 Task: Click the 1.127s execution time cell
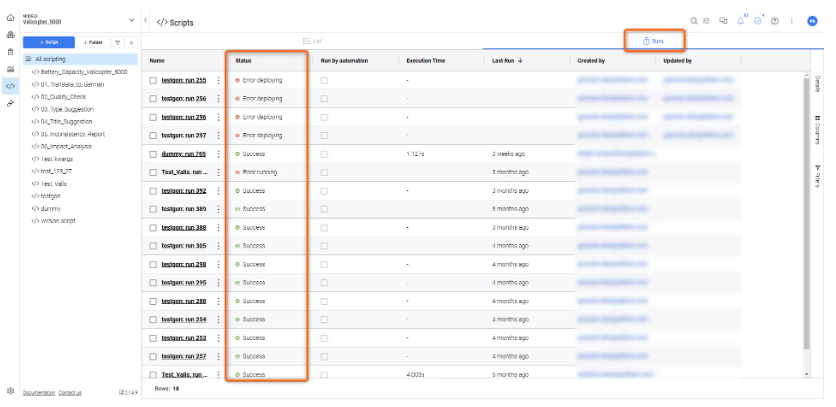point(415,154)
